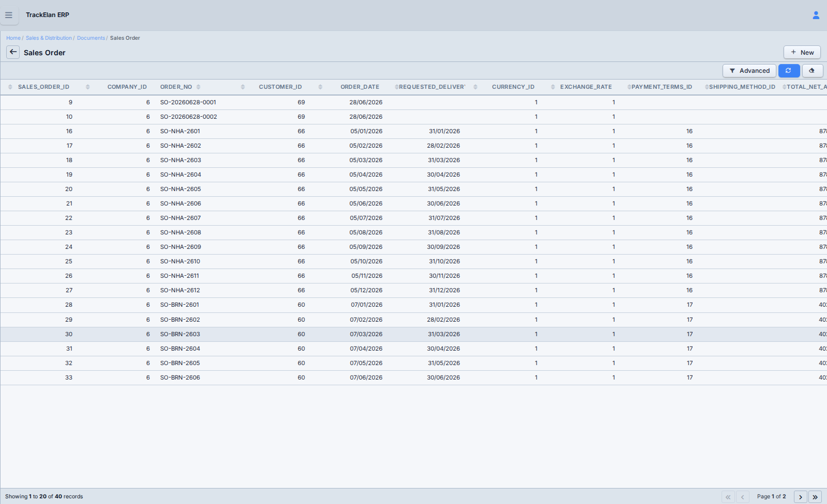Image resolution: width=827 pixels, height=504 pixels.
Task: Click the refresh records button
Action: 789,71
